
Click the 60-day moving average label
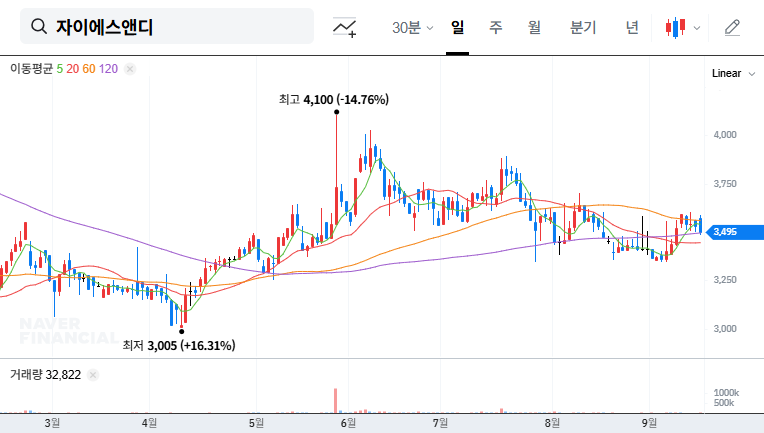point(89,69)
